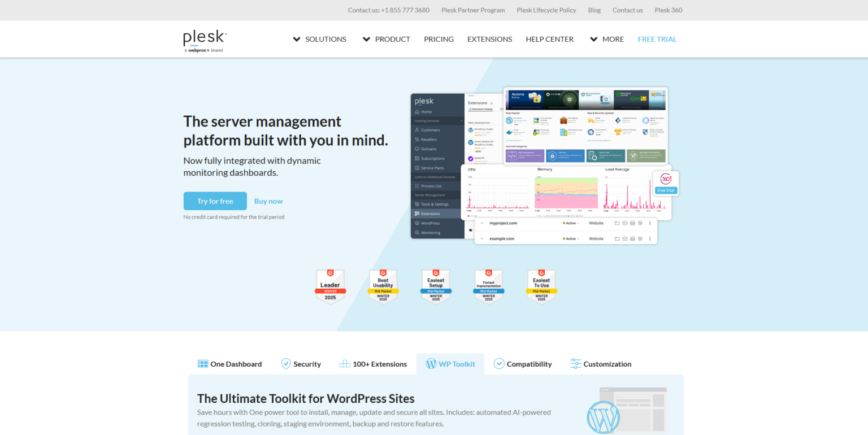
Task: Click the Plesk logo in the header
Action: click(x=203, y=38)
